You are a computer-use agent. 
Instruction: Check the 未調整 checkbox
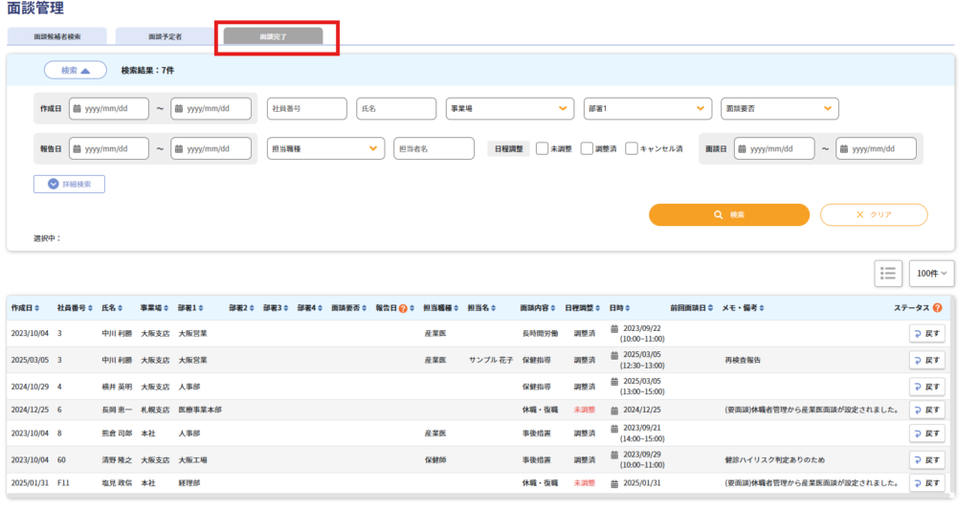click(x=542, y=148)
